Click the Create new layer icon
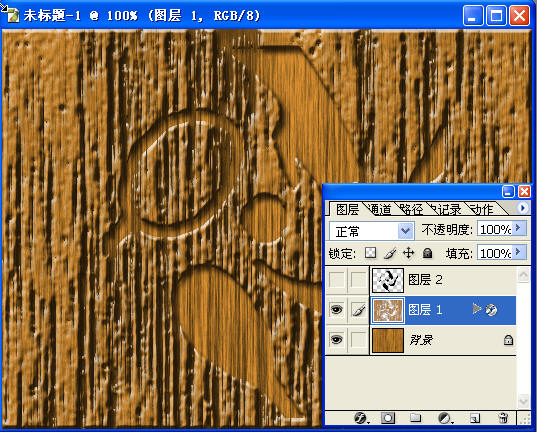The image size is (537, 432). pos(475,418)
